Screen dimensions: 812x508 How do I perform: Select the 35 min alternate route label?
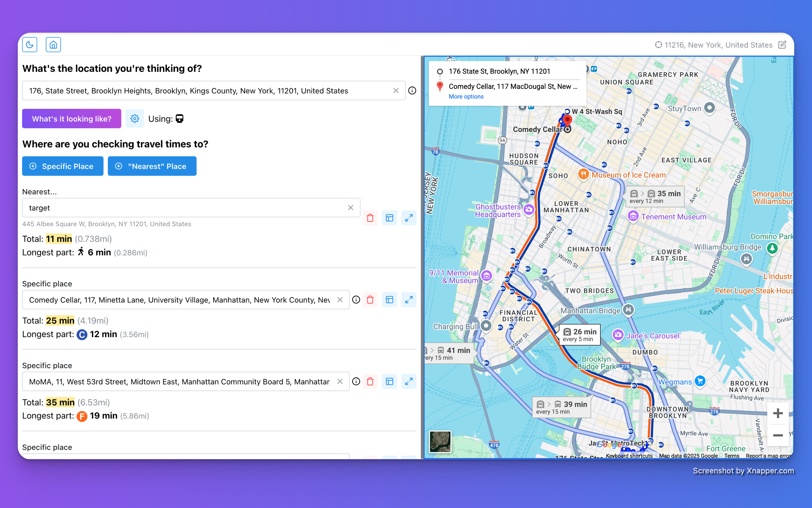(655, 197)
